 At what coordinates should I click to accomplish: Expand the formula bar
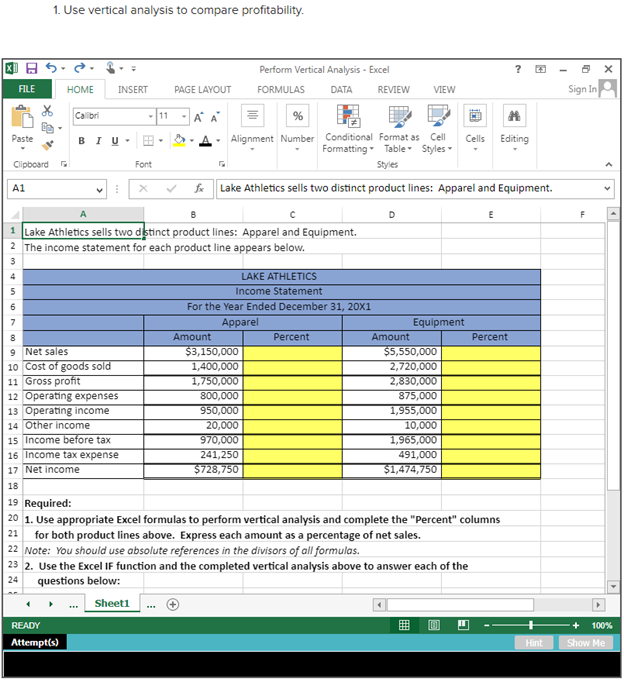click(607, 188)
